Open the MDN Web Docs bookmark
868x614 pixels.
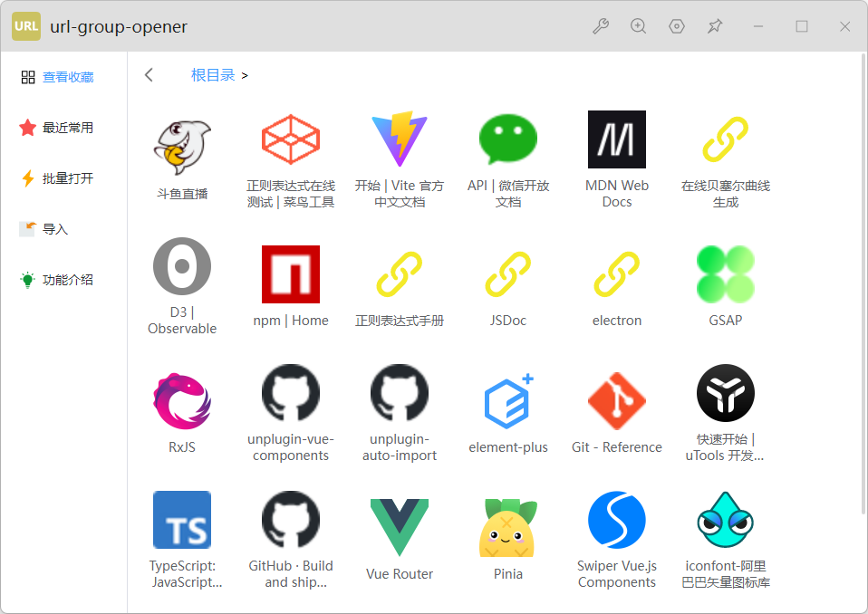pyautogui.click(x=617, y=139)
